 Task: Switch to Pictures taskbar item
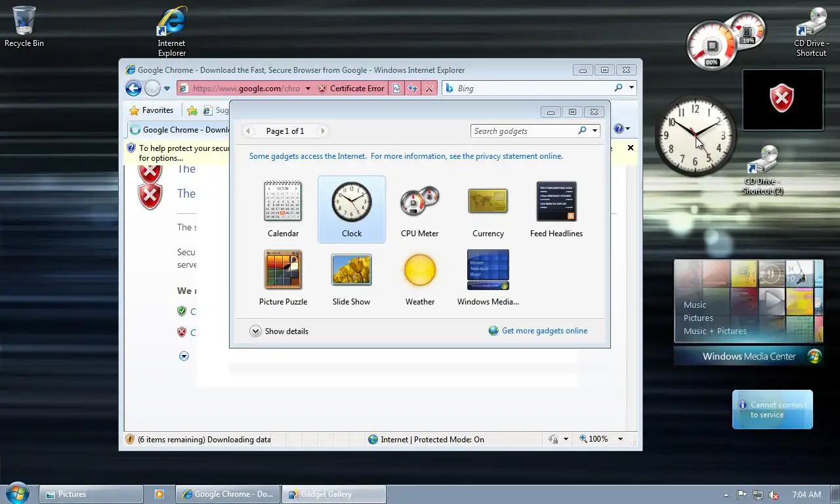click(91, 494)
